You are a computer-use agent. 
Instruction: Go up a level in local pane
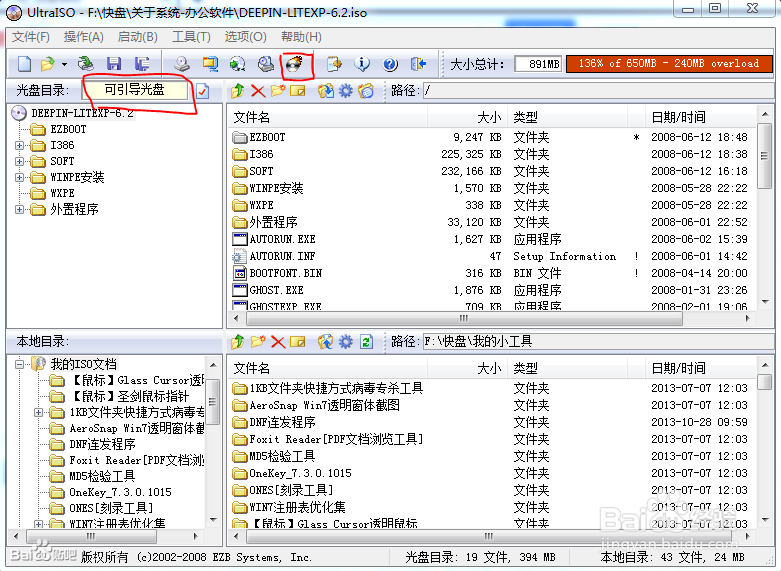click(x=238, y=342)
